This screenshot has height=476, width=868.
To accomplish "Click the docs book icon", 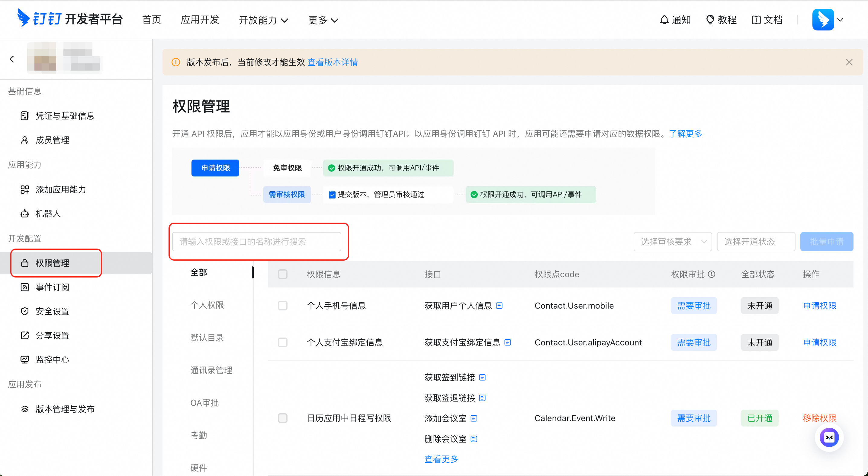I will 756,20.
